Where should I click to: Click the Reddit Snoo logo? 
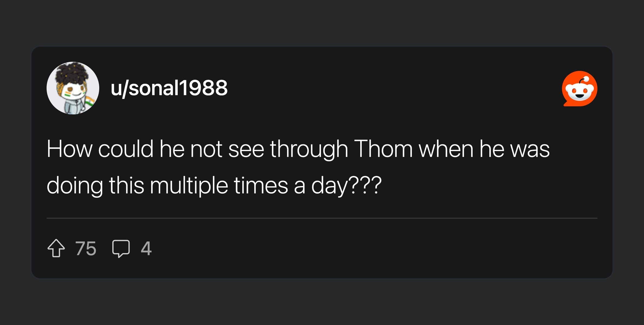click(579, 89)
